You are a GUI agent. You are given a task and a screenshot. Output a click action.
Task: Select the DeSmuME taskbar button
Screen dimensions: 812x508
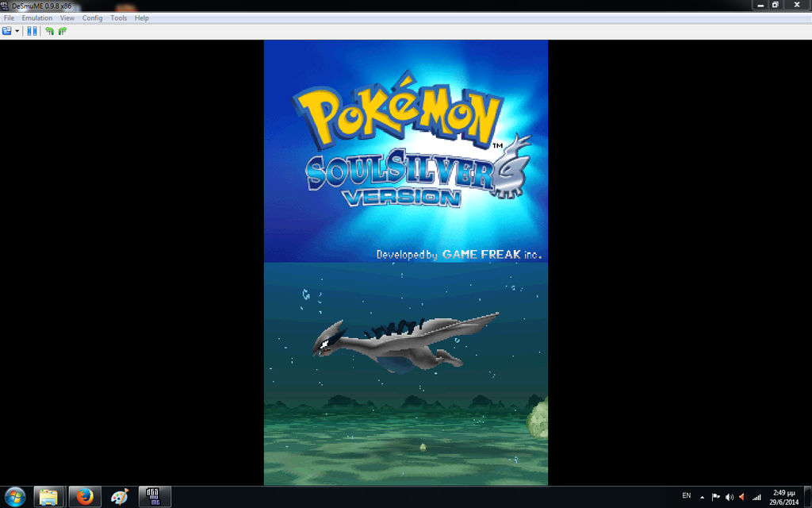[x=155, y=497]
